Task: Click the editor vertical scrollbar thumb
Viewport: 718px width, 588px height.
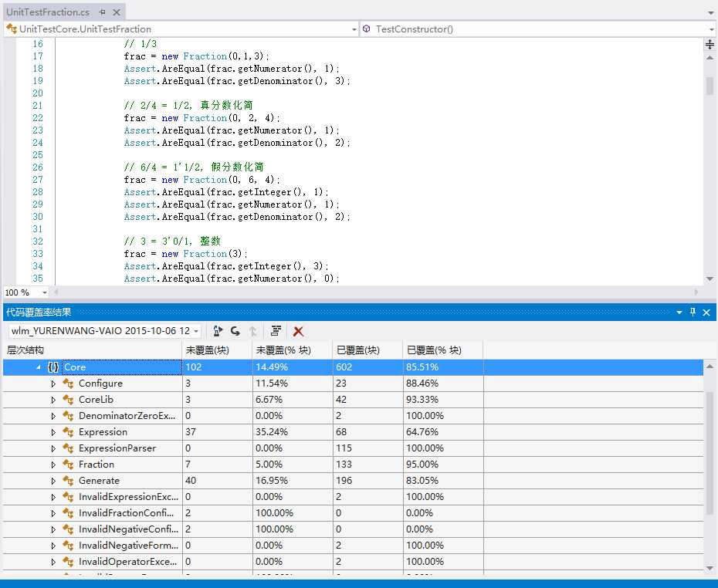Action: click(x=710, y=86)
